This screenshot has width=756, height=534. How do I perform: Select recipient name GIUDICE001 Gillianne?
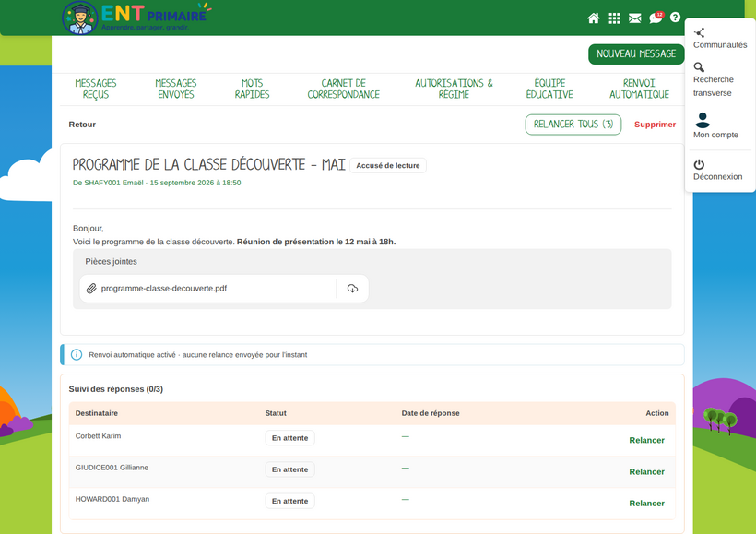click(x=112, y=468)
